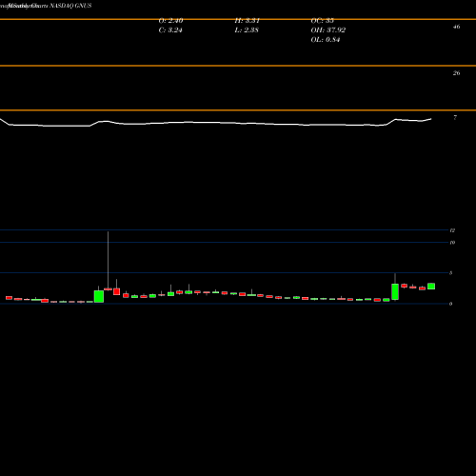
Task: Select the last green candle on the right
Action: 431,287
